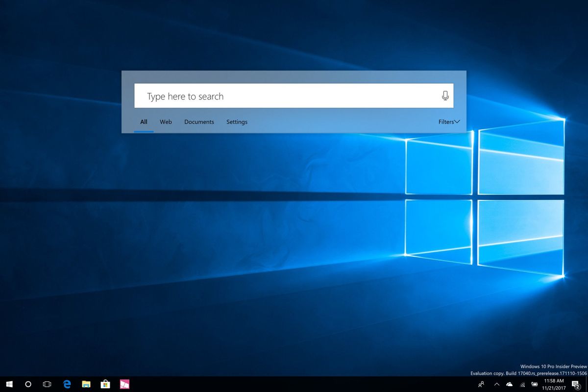Show hidden system tray icons
The width and height of the screenshot is (588, 392).
click(497, 384)
